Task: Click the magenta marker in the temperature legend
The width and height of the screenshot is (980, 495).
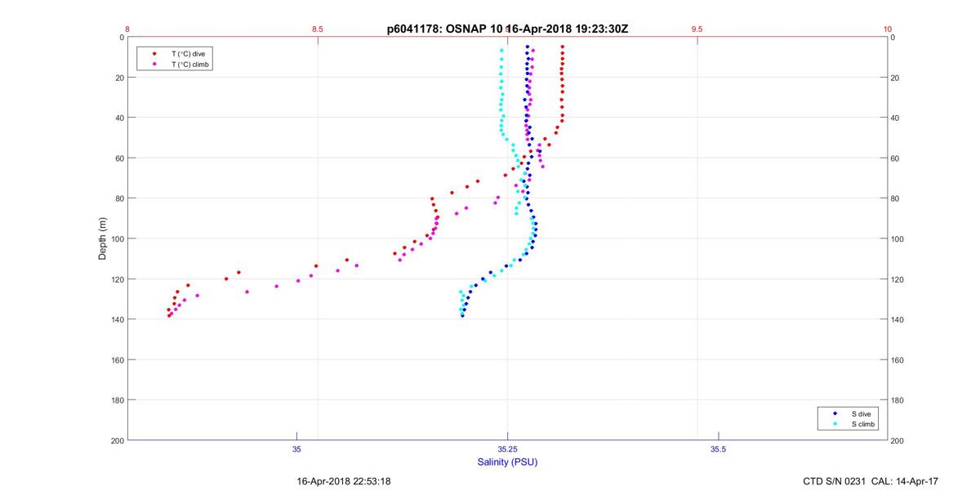Action: [x=154, y=64]
